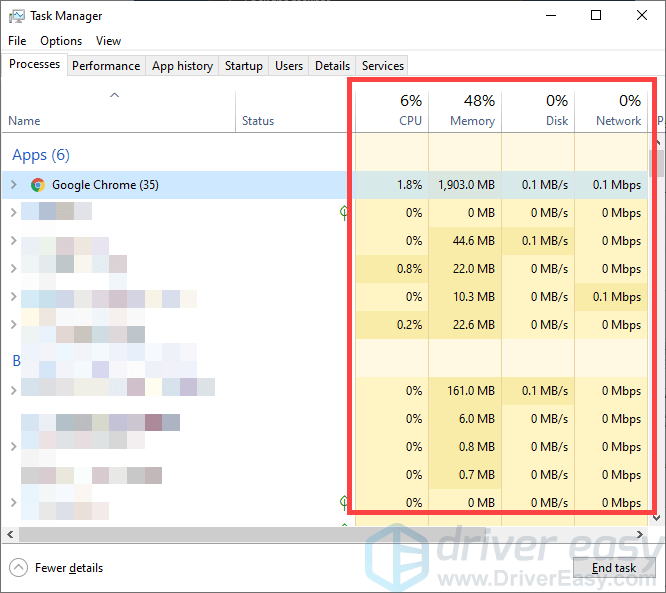The image size is (666, 593).
Task: Switch to the Details tab
Action: [x=333, y=66]
